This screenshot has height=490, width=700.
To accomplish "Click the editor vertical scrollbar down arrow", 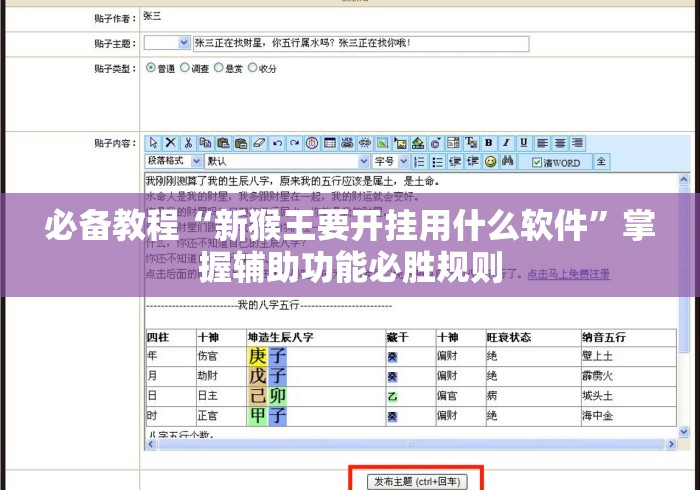I will click(683, 432).
